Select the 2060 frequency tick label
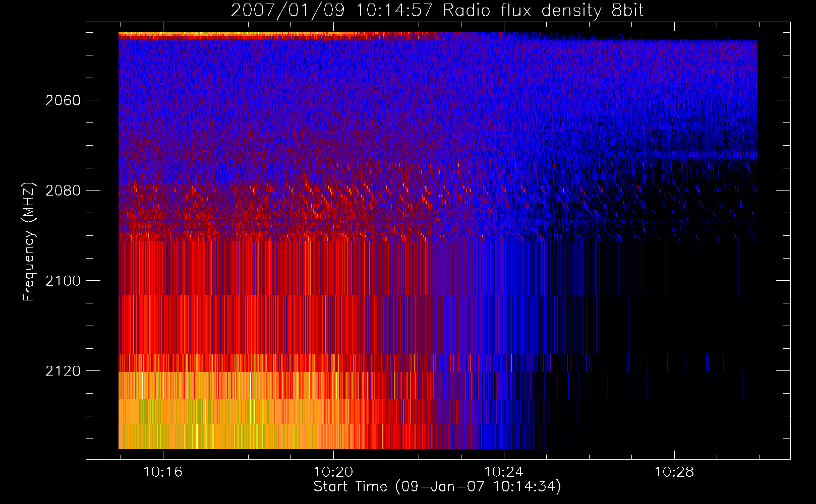 tap(63, 100)
